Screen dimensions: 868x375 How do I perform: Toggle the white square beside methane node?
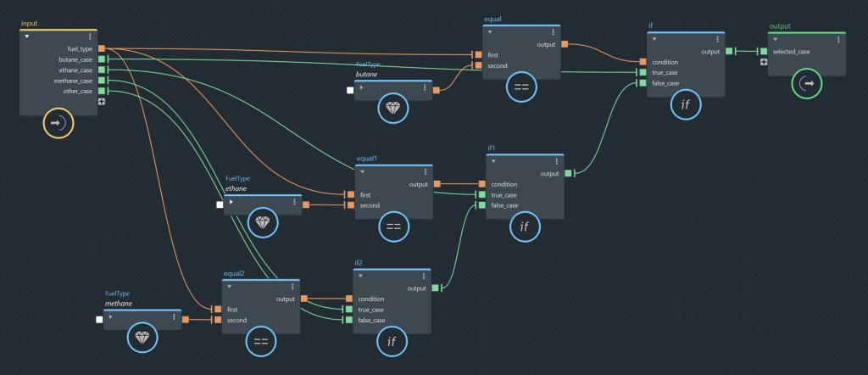tap(99, 319)
